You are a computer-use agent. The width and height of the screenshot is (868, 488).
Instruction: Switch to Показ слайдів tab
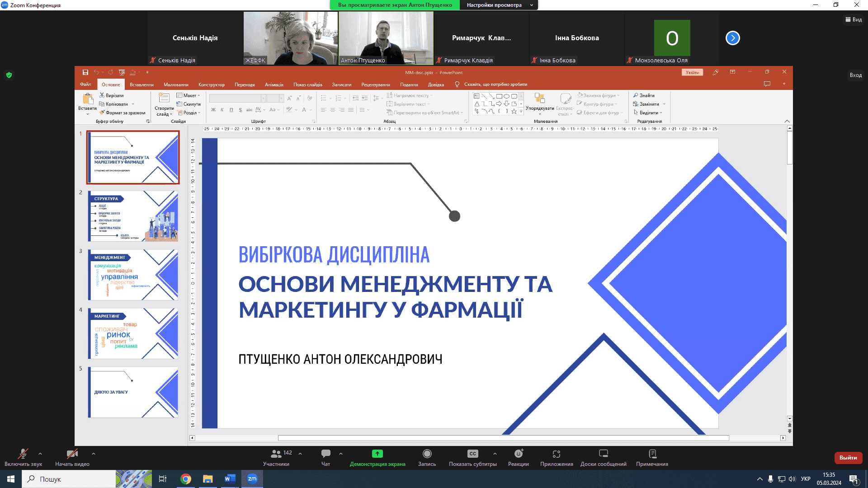click(307, 84)
